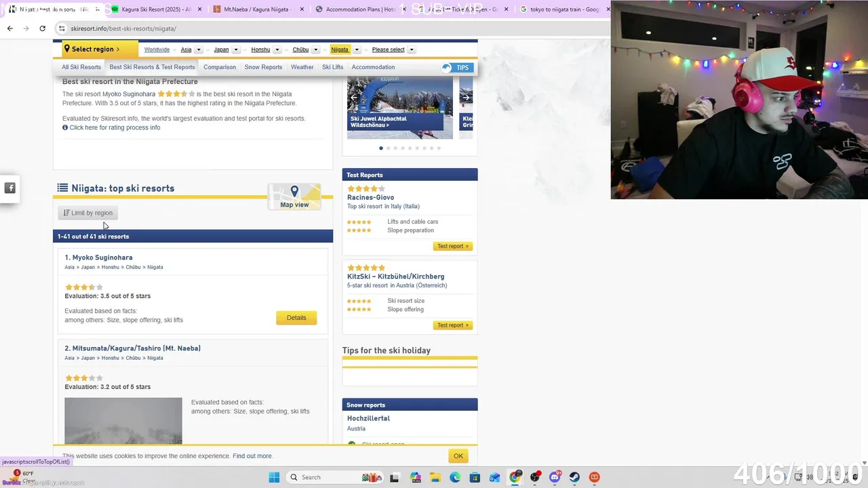Close the Mt.Naeba / Kagura Niigata tab
868x488 pixels.
[301, 9]
